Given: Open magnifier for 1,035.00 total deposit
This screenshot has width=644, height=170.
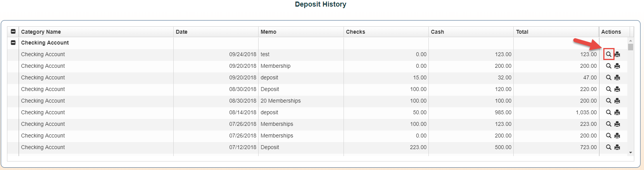Looking at the screenshot, I should point(608,112).
